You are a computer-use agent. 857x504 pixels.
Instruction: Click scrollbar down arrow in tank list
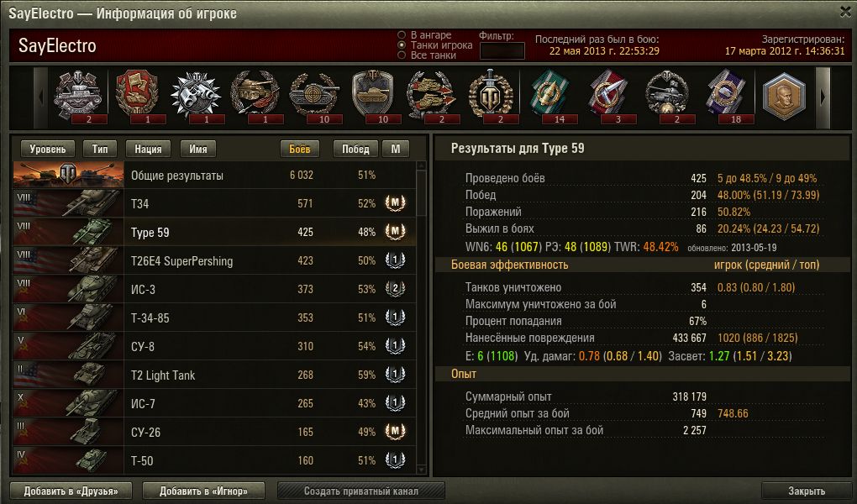click(421, 469)
